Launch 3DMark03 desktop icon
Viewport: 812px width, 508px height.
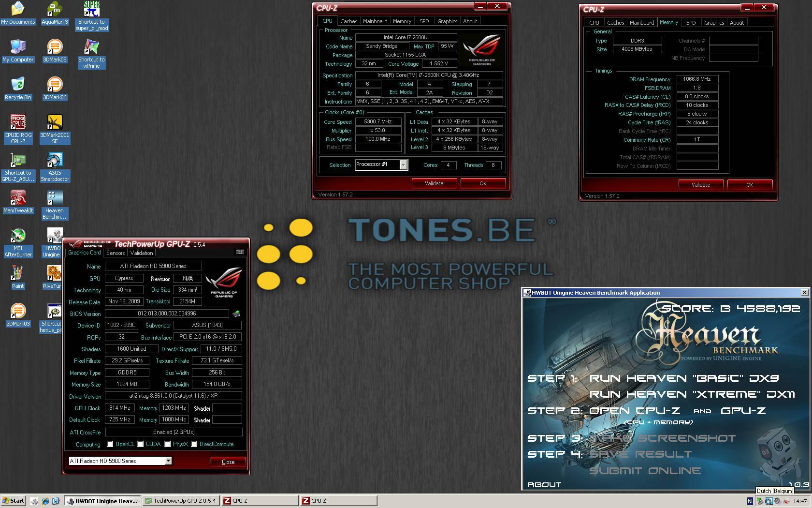[18, 315]
